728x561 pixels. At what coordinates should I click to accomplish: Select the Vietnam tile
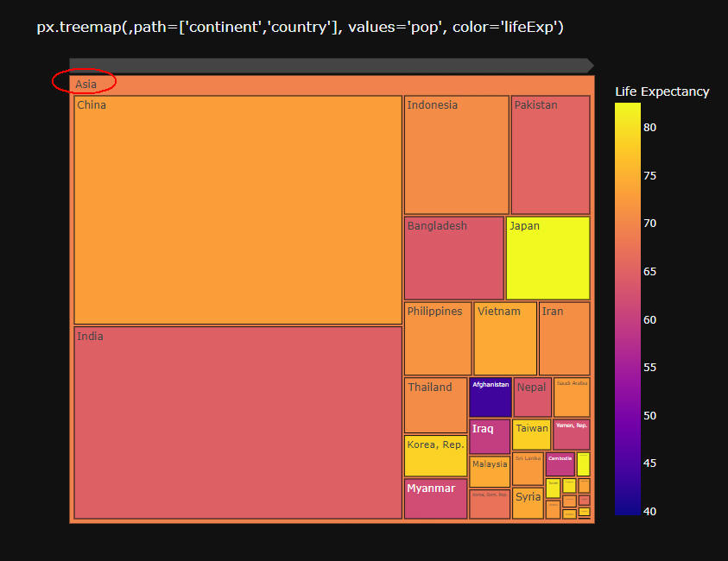pyautogui.click(x=505, y=338)
